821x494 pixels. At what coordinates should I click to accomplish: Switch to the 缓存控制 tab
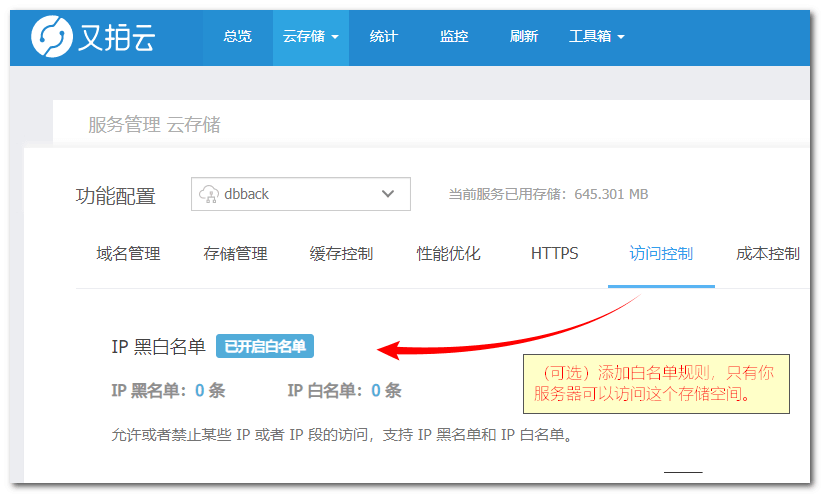click(x=341, y=254)
